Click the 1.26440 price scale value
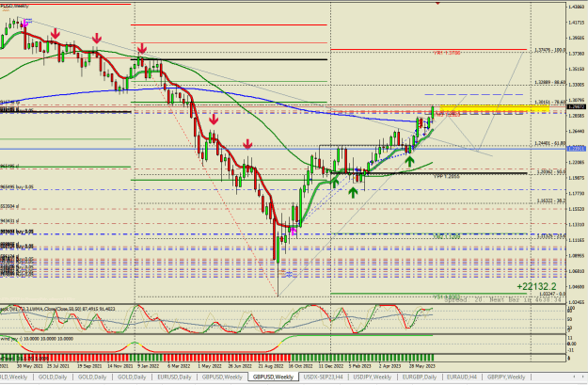The height and width of the screenshot is (385, 588). pos(577,131)
